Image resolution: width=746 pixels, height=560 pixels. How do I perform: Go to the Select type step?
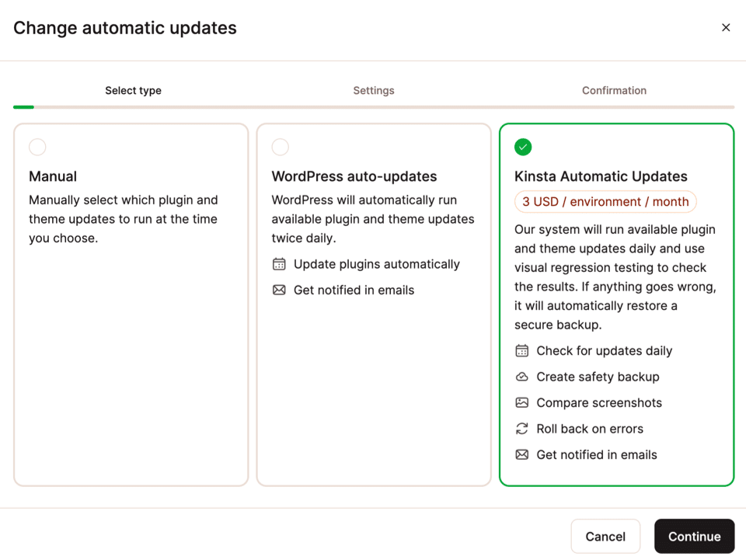point(133,90)
